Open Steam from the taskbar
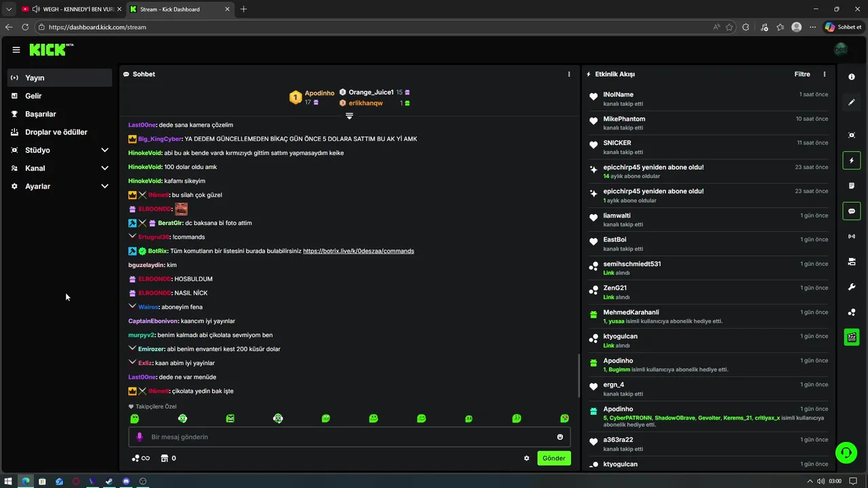The height and width of the screenshot is (488, 868). (109, 481)
